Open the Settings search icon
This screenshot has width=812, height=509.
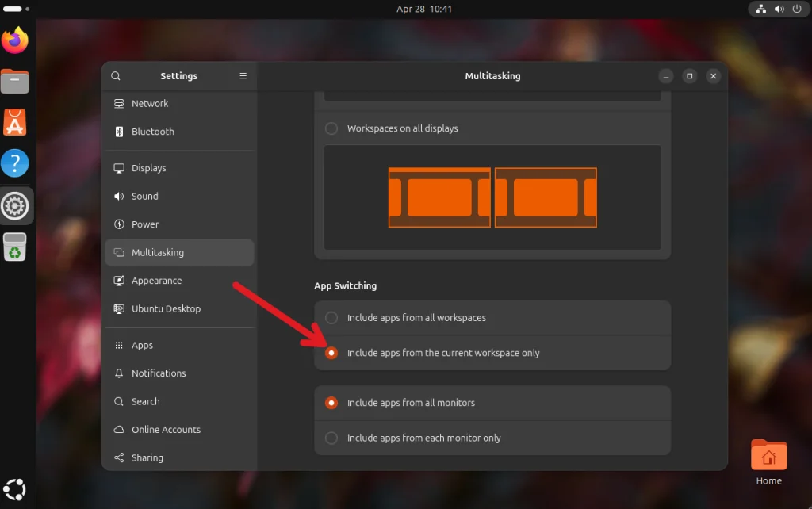pyautogui.click(x=116, y=76)
